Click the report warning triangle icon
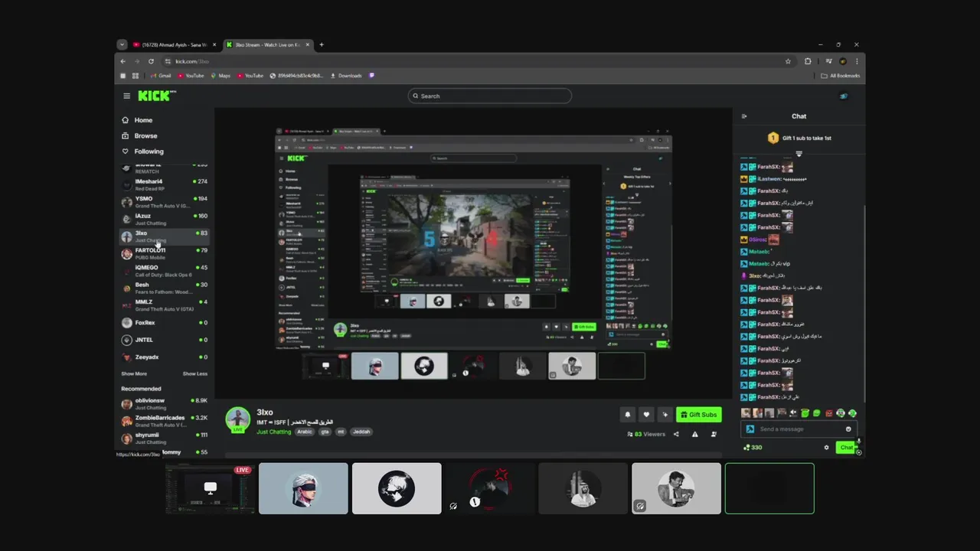Image resolution: width=980 pixels, height=551 pixels. (x=694, y=434)
